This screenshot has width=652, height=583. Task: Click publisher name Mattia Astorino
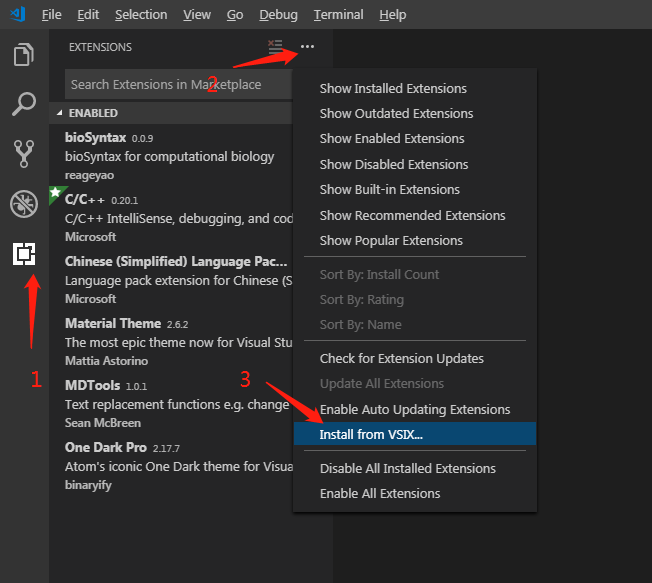(x=106, y=361)
